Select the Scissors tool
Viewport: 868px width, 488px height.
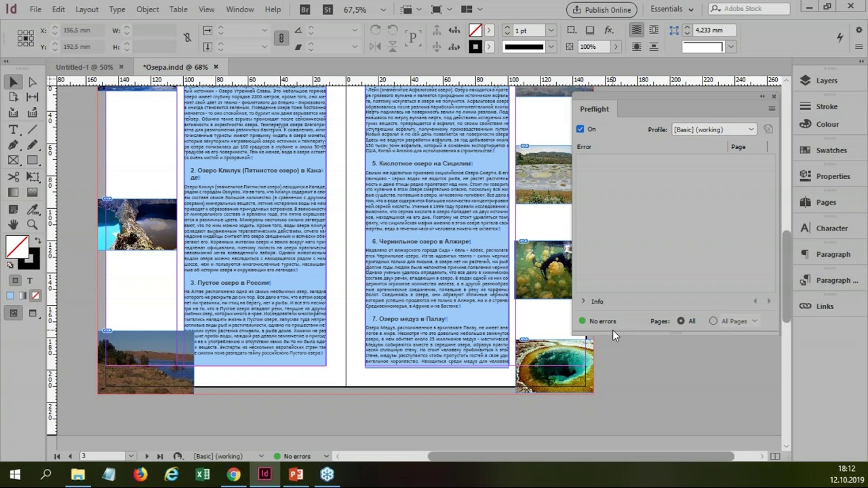click(x=13, y=177)
